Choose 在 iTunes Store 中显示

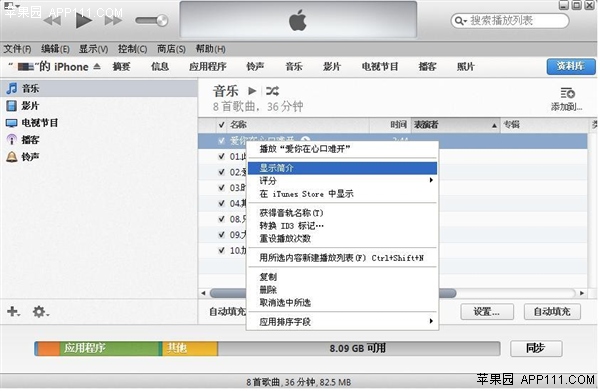342,194
